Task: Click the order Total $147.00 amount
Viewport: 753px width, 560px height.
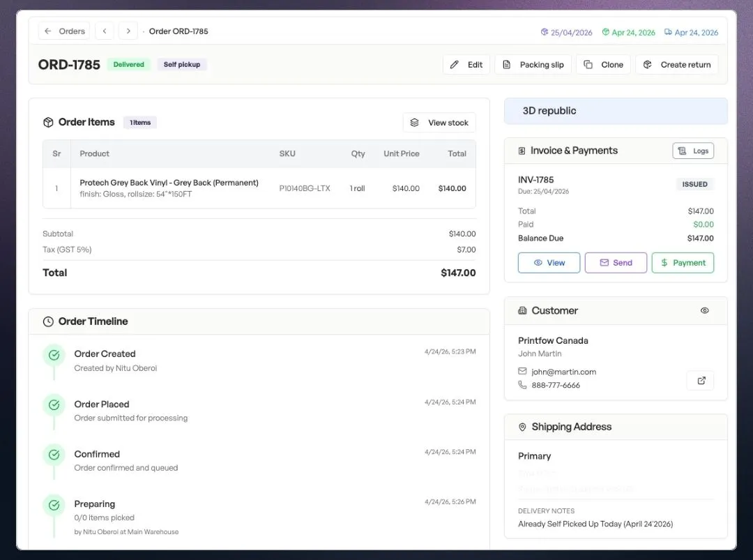Action: pos(458,273)
